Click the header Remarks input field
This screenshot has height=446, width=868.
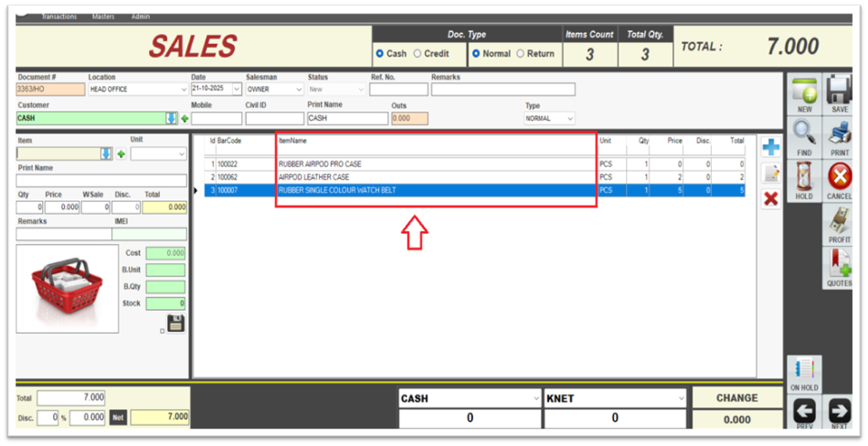click(503, 90)
